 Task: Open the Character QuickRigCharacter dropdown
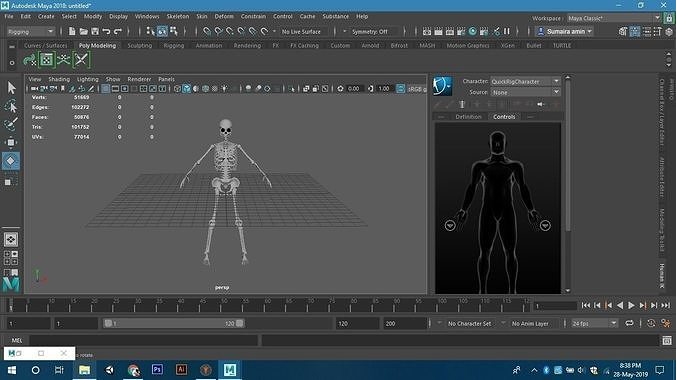[x=525, y=81]
